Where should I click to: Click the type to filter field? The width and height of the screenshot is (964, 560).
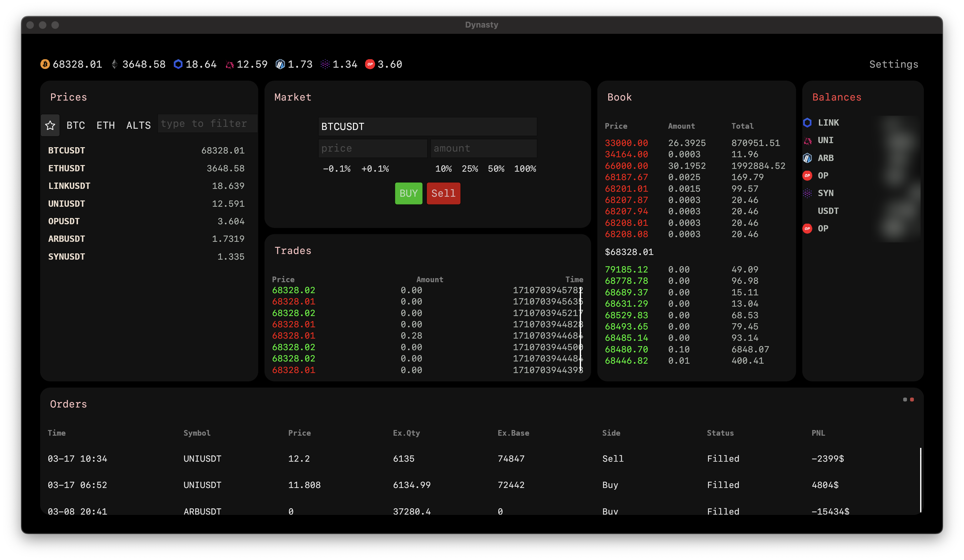[x=207, y=123]
